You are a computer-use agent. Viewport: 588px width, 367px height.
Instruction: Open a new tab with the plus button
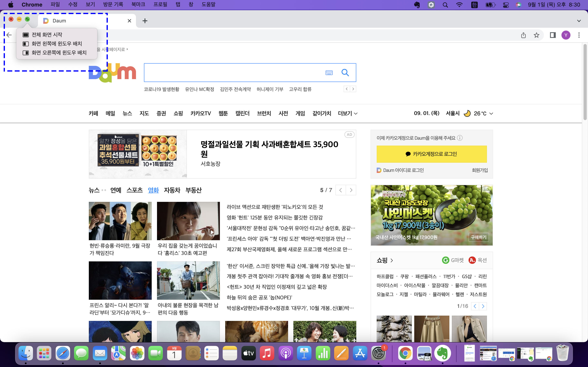145,21
